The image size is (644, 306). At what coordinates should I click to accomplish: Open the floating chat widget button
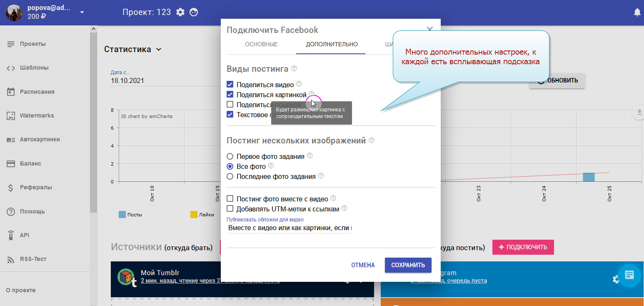coord(629,275)
